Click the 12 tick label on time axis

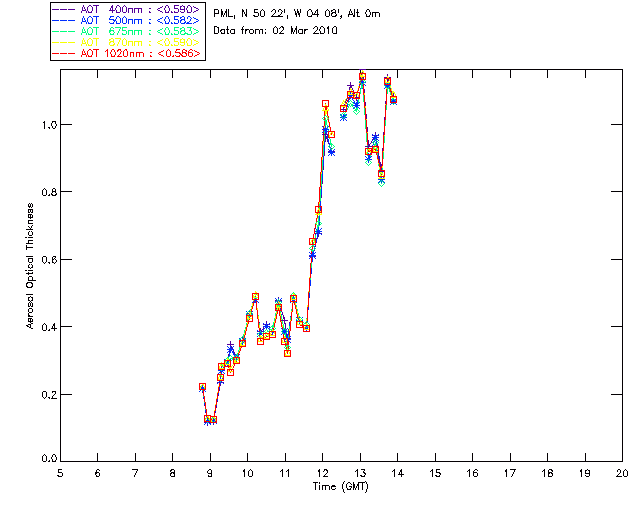(322, 472)
